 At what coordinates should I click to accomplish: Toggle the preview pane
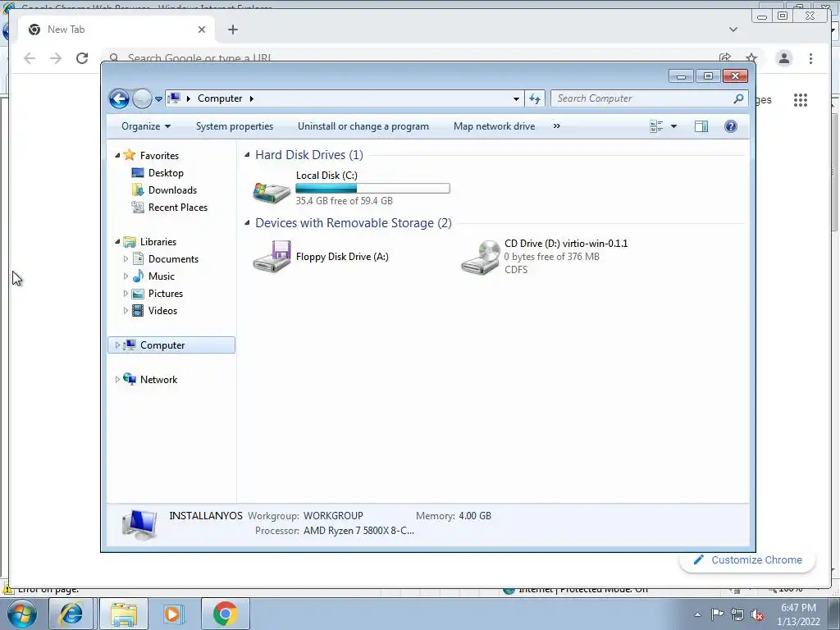tap(701, 126)
